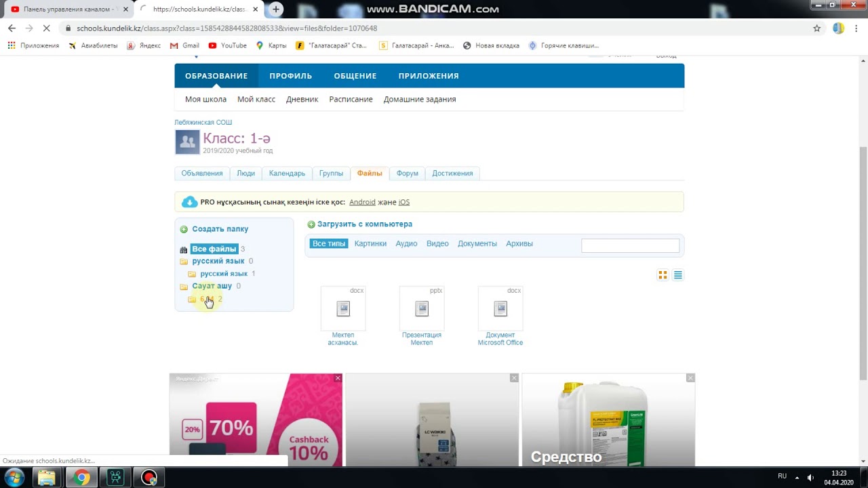Open Мектеп асханасы docx thumbnail

(x=343, y=308)
